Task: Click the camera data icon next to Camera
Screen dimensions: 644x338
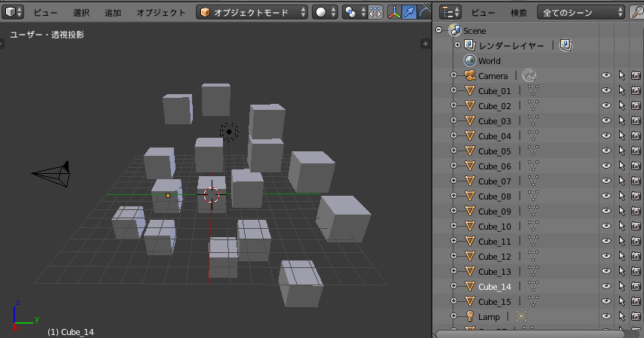Action: coord(529,75)
